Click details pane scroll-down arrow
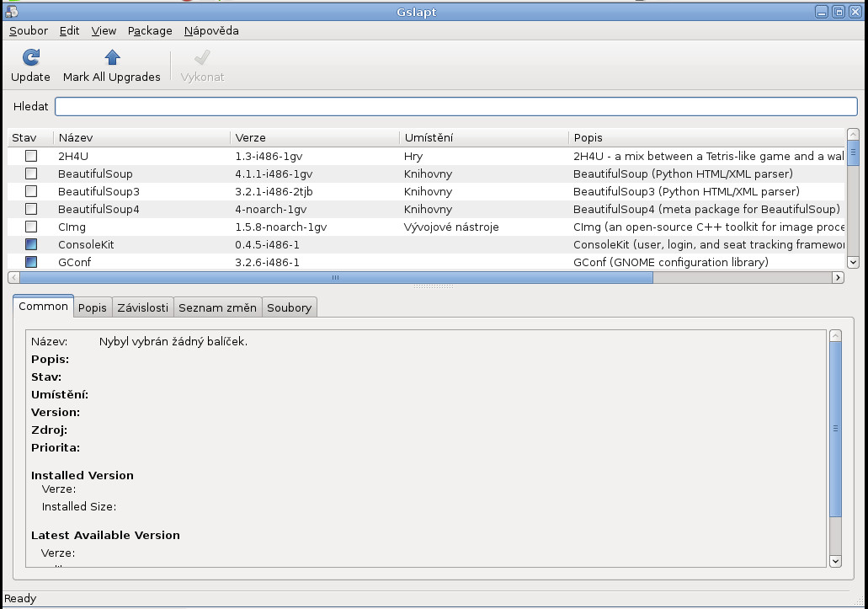 pyautogui.click(x=835, y=561)
